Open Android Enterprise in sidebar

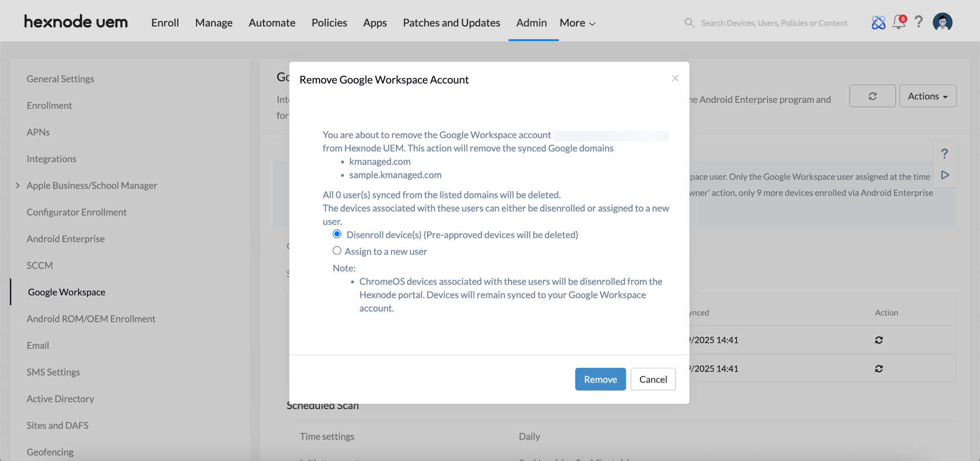pyautogui.click(x=66, y=239)
